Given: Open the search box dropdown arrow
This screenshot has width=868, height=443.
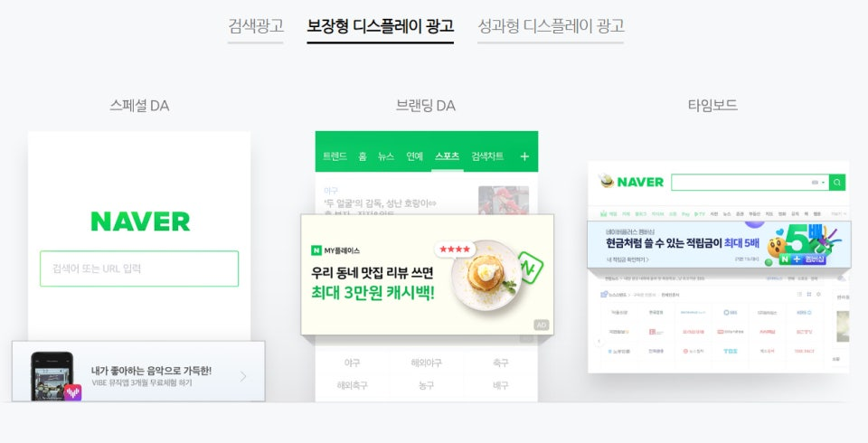Looking at the screenshot, I should click(823, 183).
